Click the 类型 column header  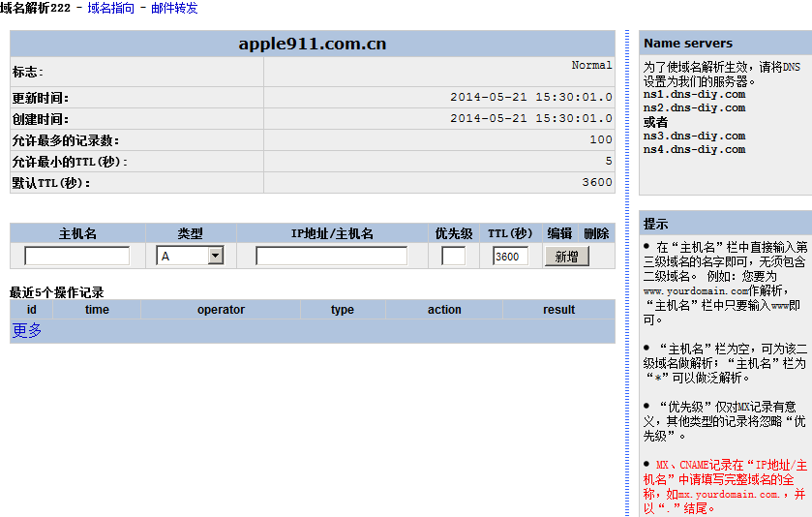190,233
